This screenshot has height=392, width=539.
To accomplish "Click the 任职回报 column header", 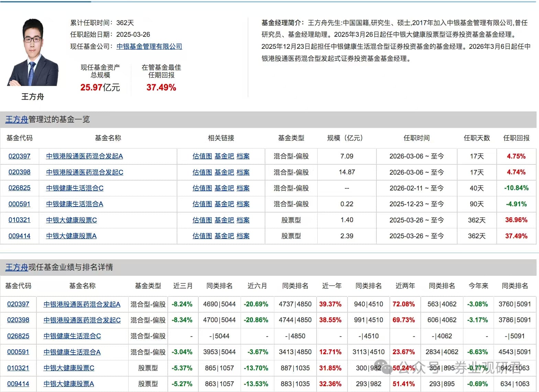I will (516, 138).
